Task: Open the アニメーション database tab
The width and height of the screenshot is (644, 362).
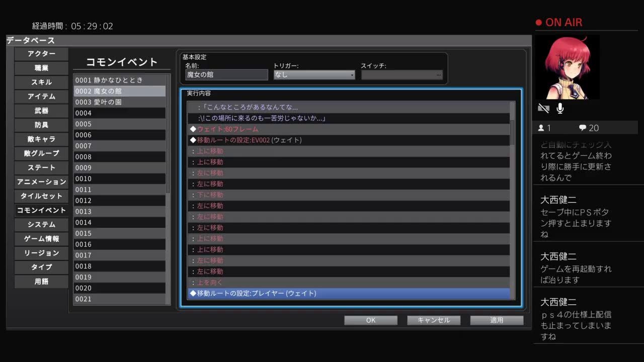Action: [41, 182]
